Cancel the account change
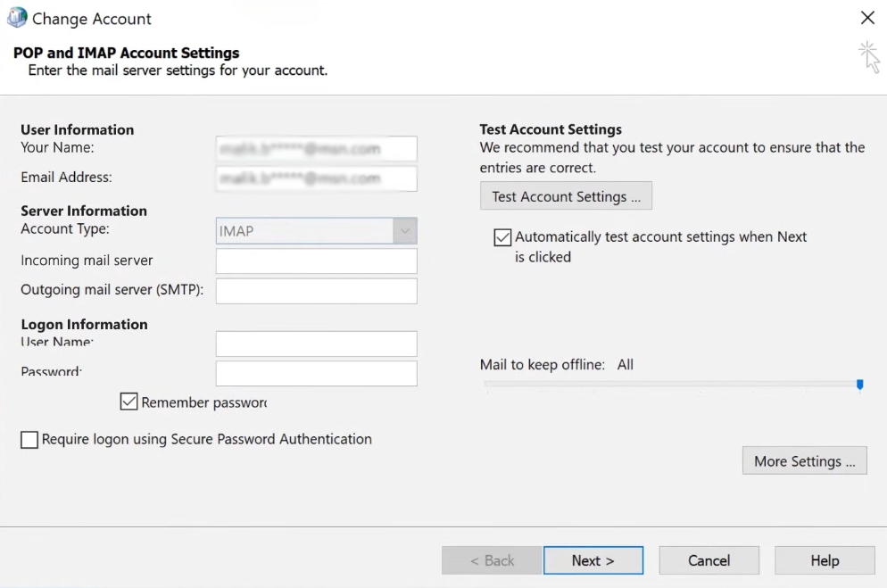The width and height of the screenshot is (887, 588). pos(709,560)
